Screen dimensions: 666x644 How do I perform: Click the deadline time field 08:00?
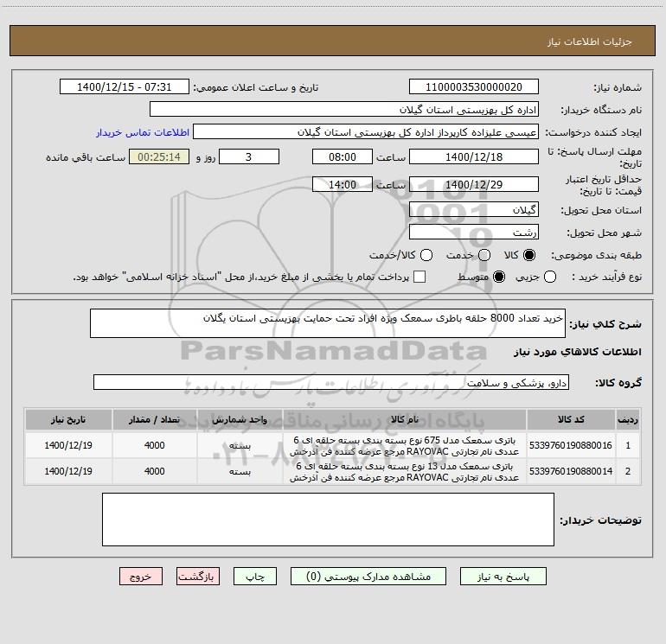(x=343, y=156)
